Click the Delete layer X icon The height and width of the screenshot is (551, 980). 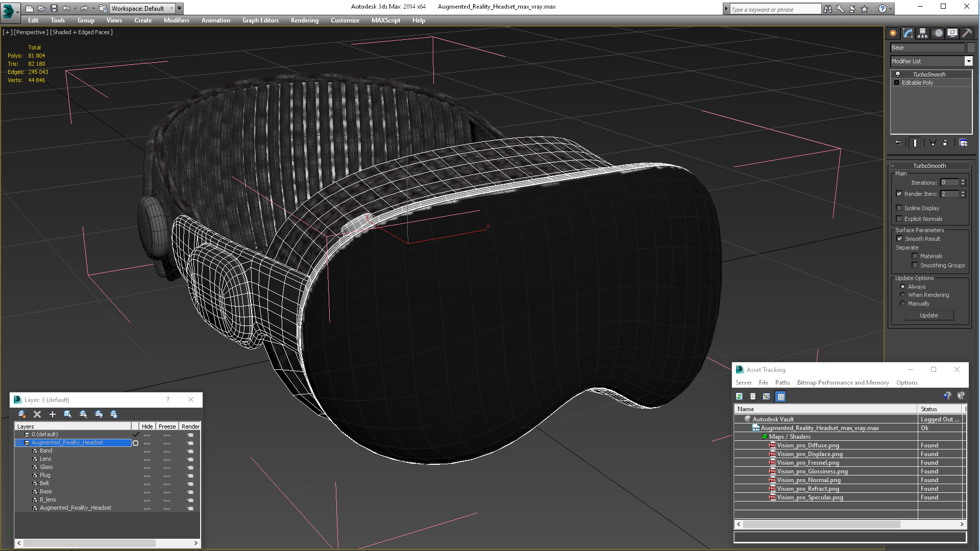(x=37, y=414)
